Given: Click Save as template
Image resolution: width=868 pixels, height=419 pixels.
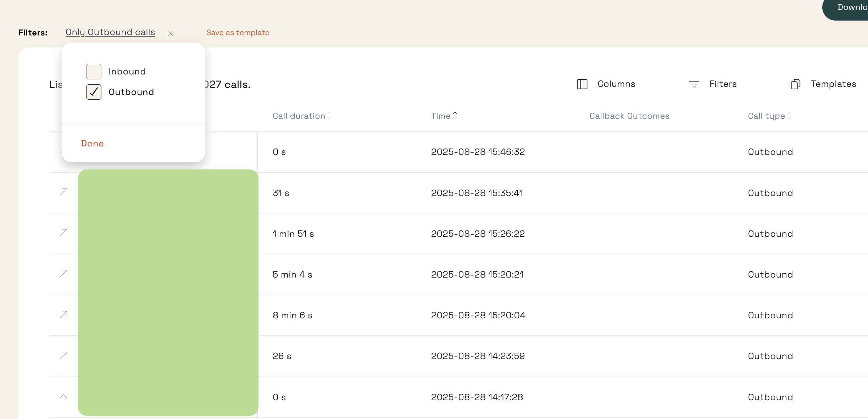Looking at the screenshot, I should tap(238, 33).
